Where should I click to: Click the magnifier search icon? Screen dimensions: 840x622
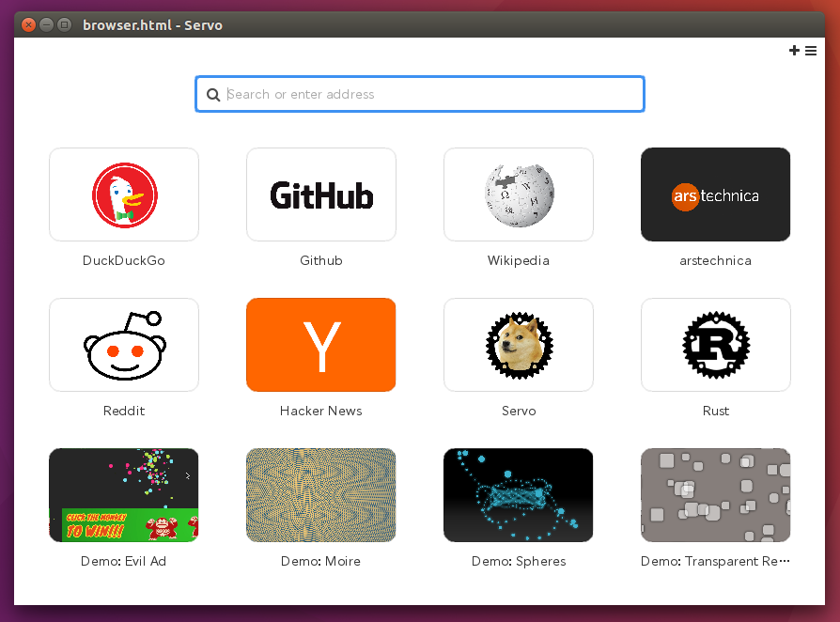coord(213,95)
